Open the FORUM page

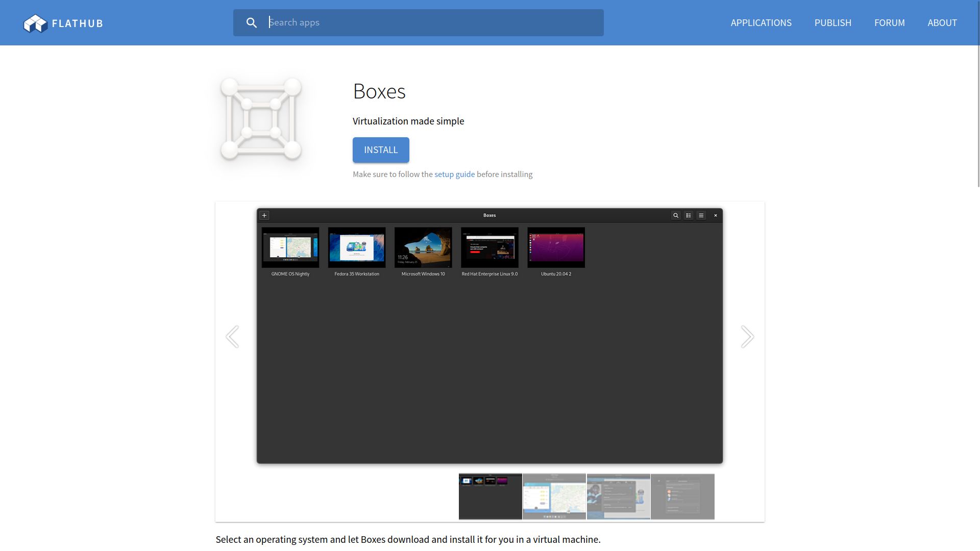click(x=890, y=22)
